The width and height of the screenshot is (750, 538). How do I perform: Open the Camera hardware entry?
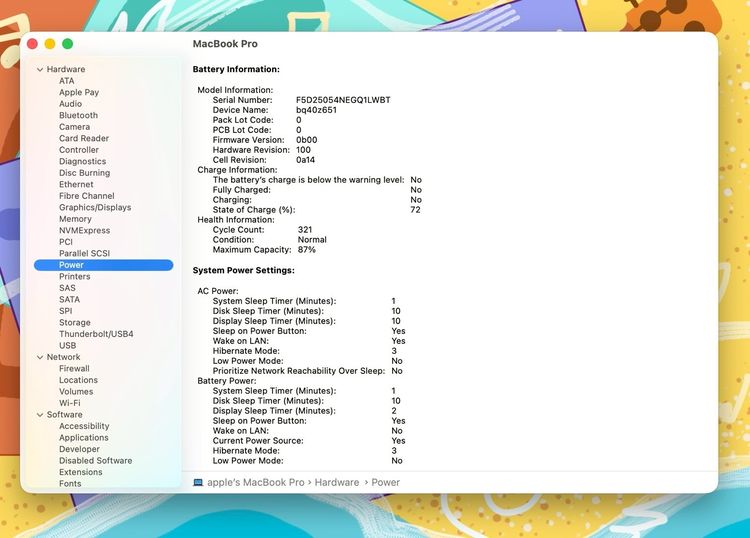(x=74, y=127)
